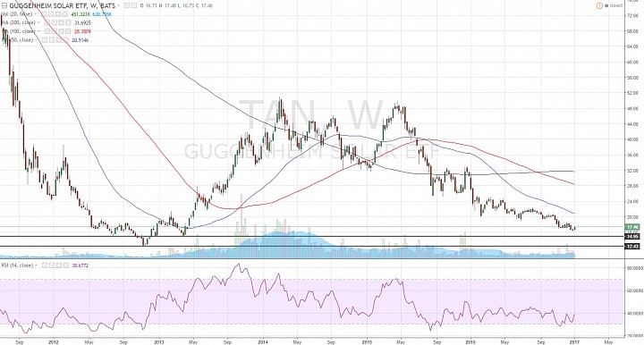Toggle visibility of the MA 50 line
The image size is (644, 345).
[45, 40]
